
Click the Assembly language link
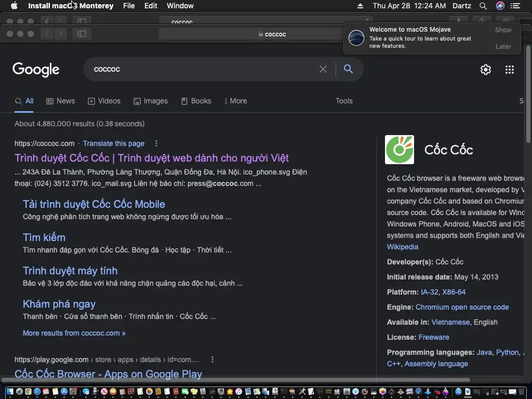point(436,364)
